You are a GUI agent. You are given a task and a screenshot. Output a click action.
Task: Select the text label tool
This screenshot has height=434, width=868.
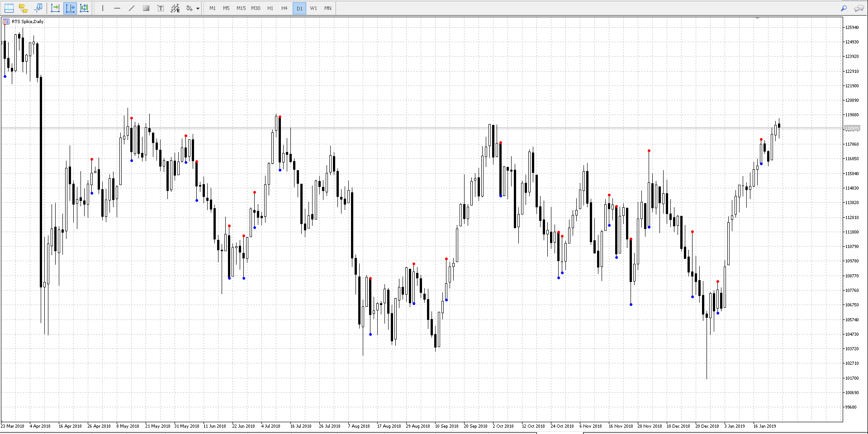tap(161, 8)
